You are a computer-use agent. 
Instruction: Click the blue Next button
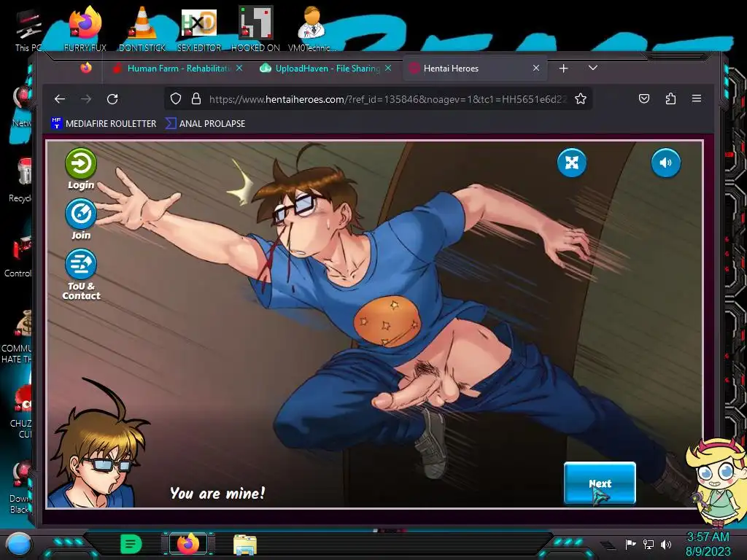tap(600, 483)
